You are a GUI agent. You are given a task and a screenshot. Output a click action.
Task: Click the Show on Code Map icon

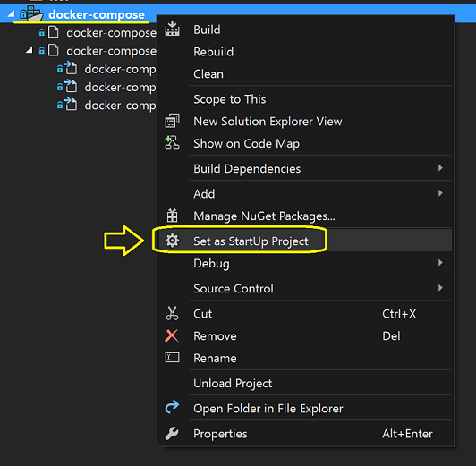[172, 143]
